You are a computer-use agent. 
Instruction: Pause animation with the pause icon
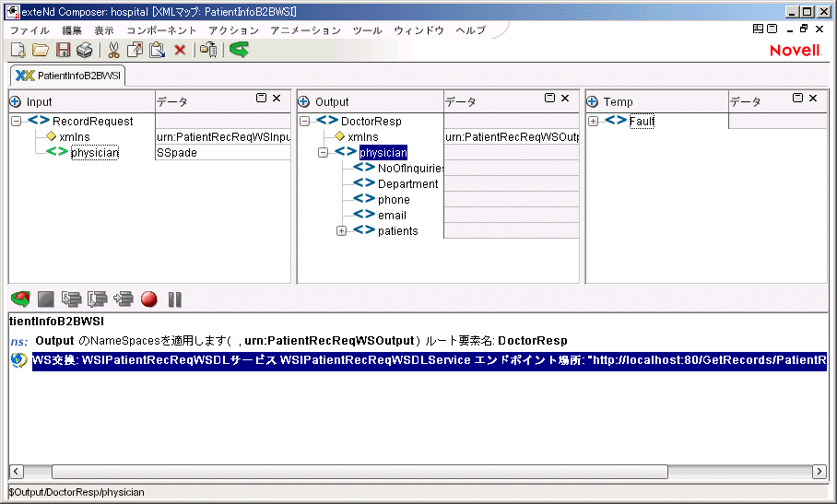pyautogui.click(x=174, y=299)
